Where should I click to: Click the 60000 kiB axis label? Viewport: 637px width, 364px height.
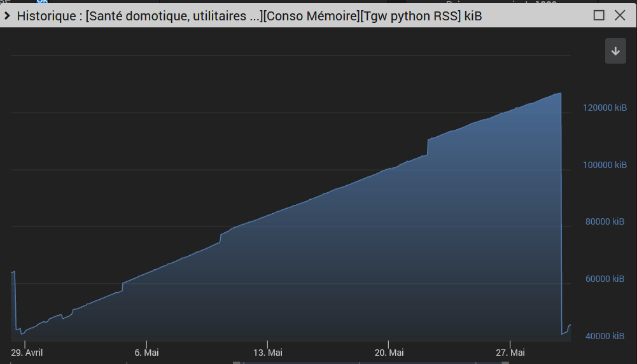coord(605,279)
